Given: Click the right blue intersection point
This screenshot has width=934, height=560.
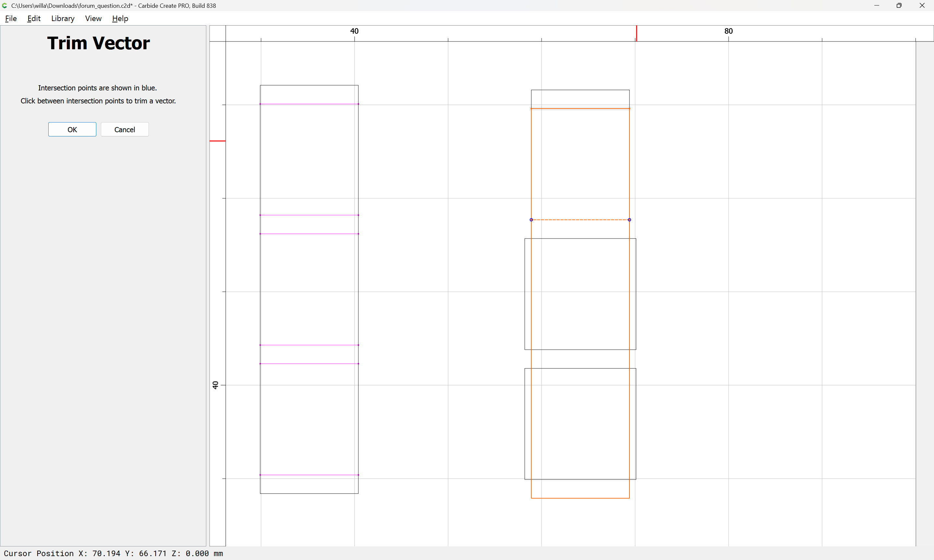Looking at the screenshot, I should 629,220.
